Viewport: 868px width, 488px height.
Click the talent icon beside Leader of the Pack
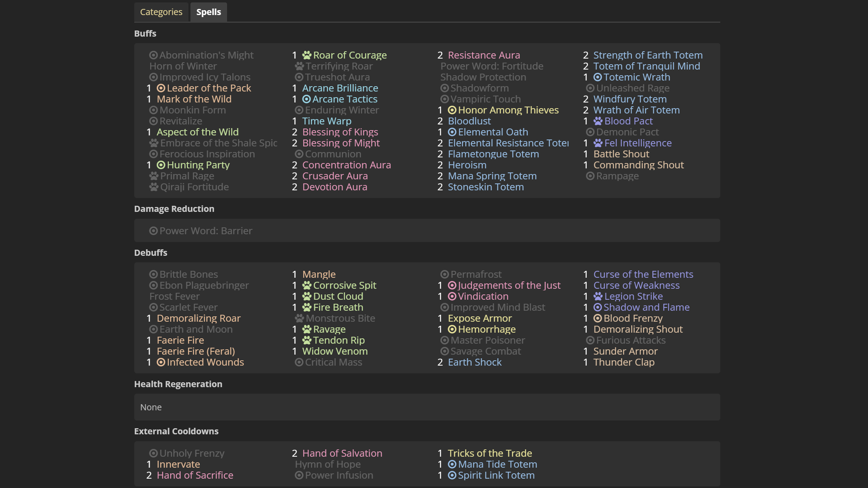pyautogui.click(x=161, y=88)
